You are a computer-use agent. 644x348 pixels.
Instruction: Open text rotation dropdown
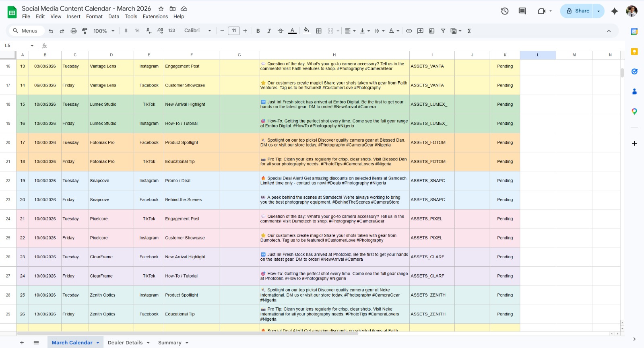tap(394, 31)
